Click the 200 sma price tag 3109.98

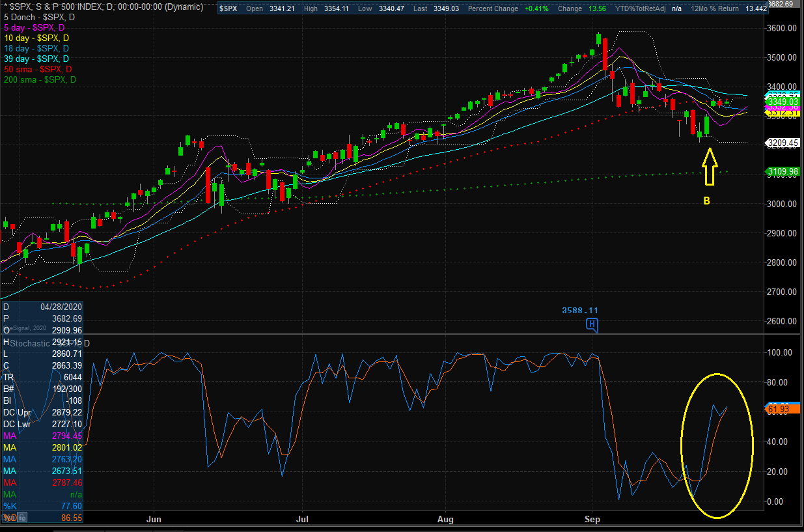tap(784, 171)
